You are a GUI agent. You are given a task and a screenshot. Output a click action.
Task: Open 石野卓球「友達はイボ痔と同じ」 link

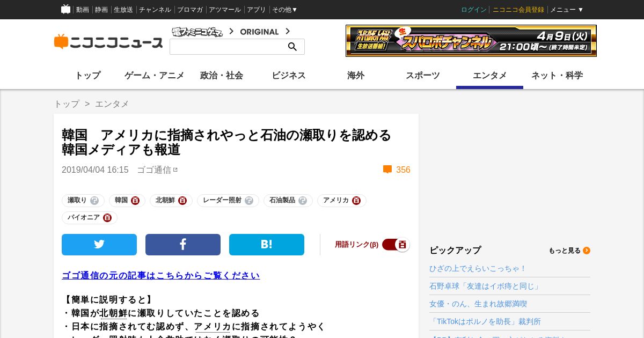tap(486, 286)
